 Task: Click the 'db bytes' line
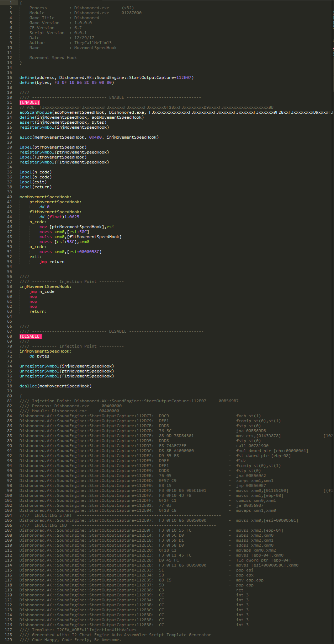[39, 356]
